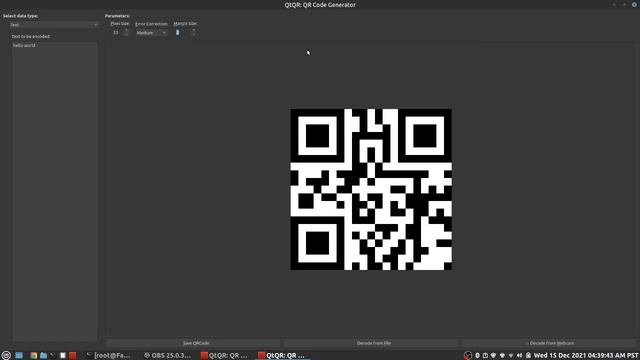The image size is (640, 360).
Task: Click the Margin Size label
Action: [x=185, y=24]
